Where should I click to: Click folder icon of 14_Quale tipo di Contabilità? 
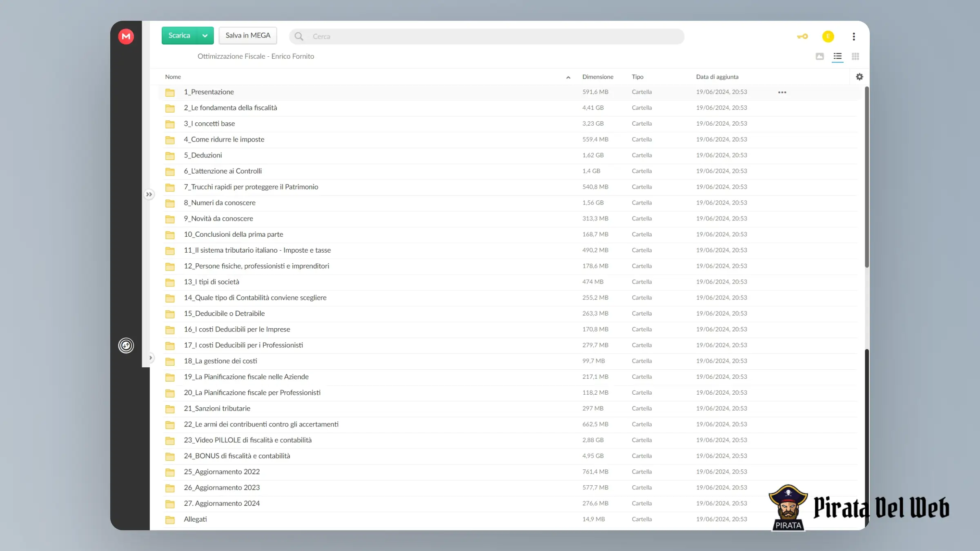point(170,298)
